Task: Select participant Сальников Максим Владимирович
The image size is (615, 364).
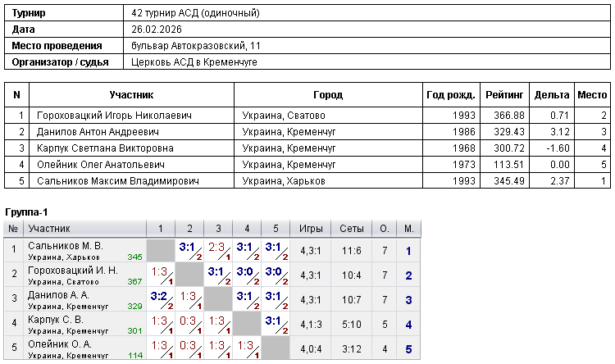Action: pyautogui.click(x=117, y=181)
